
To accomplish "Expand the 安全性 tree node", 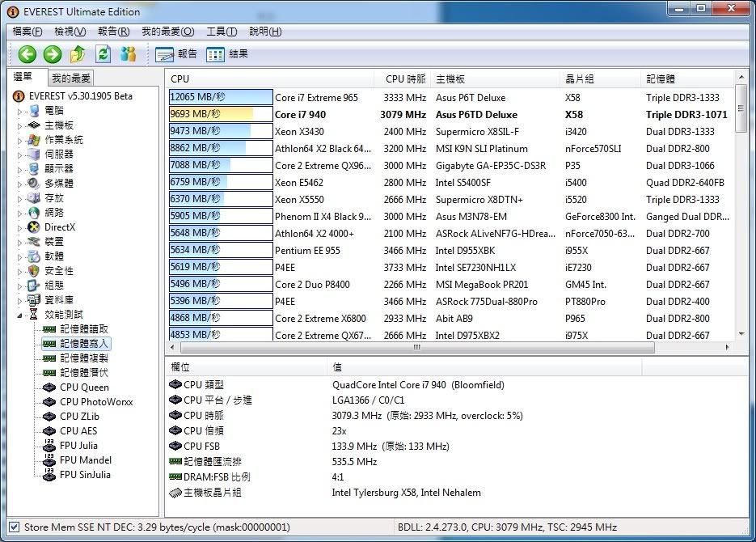I will 19,272.
